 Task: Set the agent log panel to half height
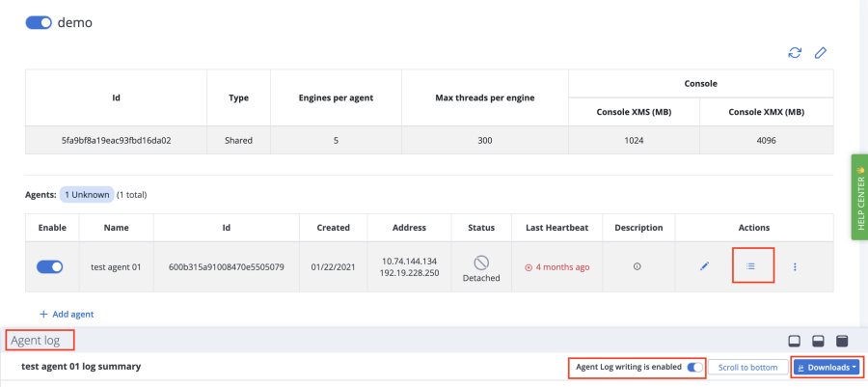pos(818,341)
